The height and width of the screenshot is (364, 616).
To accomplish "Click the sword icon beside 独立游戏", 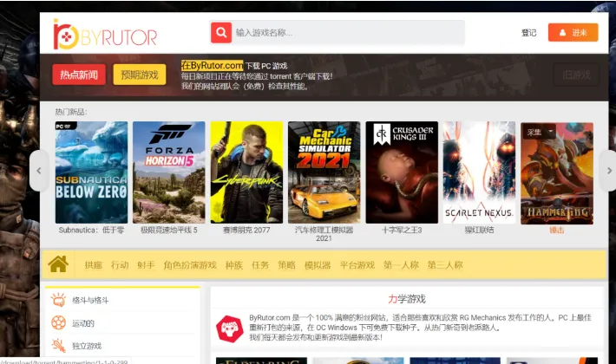I will [x=58, y=346].
